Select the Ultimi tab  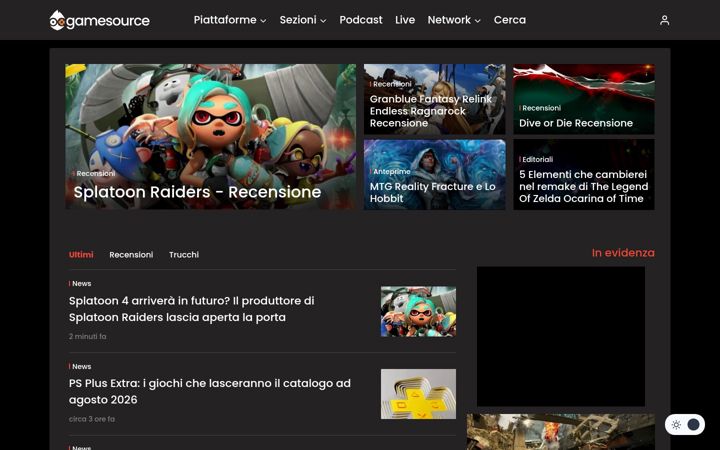81,254
